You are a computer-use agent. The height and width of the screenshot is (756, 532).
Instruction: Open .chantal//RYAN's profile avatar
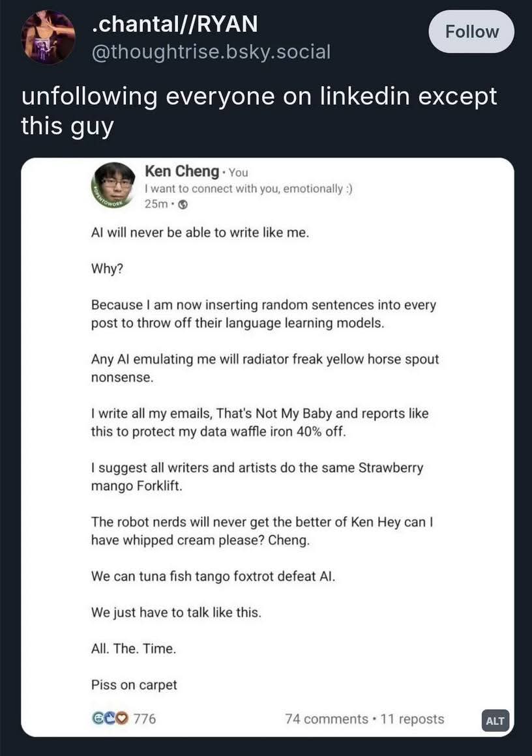(x=48, y=37)
